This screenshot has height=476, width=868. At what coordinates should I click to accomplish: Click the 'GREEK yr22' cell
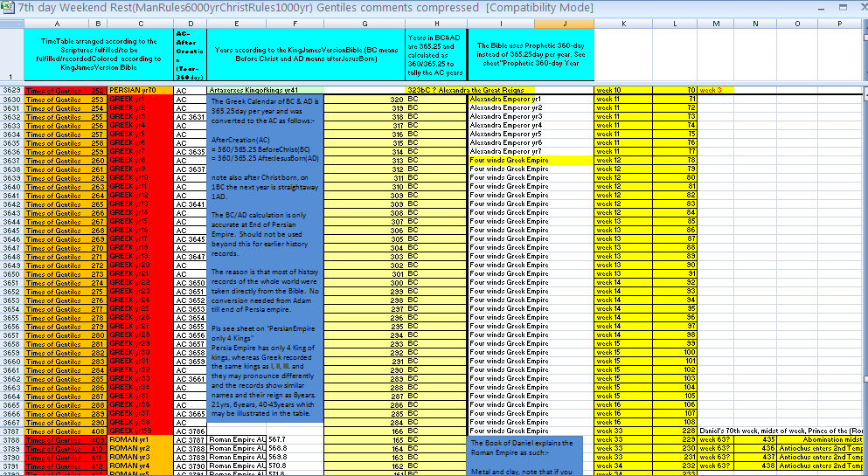tap(140, 282)
